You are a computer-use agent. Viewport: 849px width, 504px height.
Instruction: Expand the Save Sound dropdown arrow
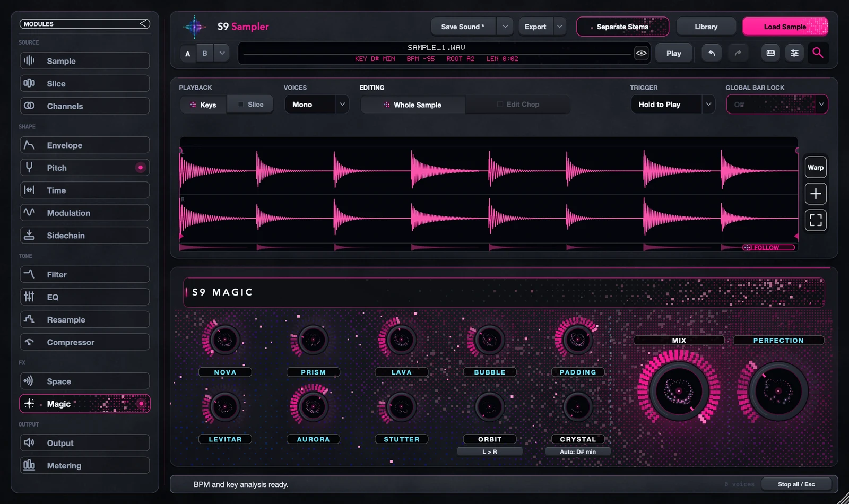505,27
